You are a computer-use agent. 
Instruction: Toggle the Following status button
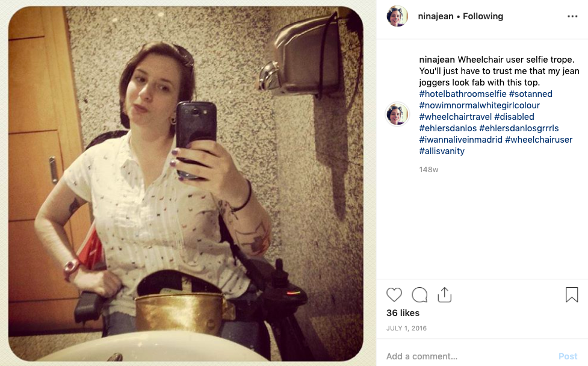[x=483, y=16]
